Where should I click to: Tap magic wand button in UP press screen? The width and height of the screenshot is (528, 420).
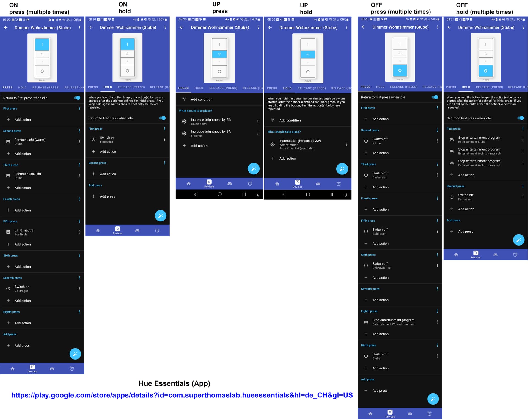point(254,169)
